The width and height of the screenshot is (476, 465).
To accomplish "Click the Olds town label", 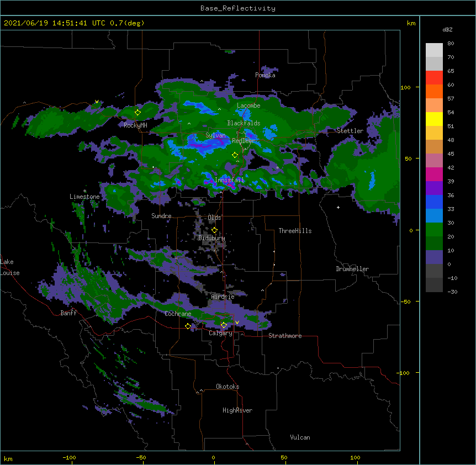I will (x=214, y=218).
